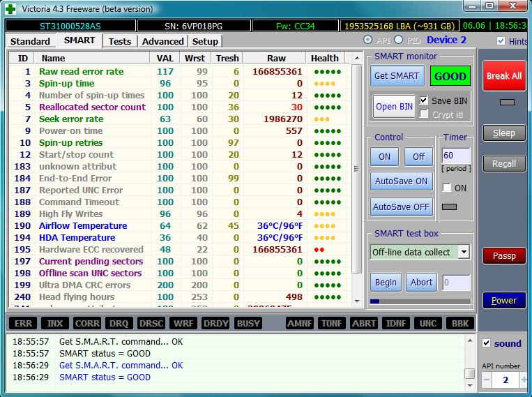Switch to the Tests tab

pos(119,41)
